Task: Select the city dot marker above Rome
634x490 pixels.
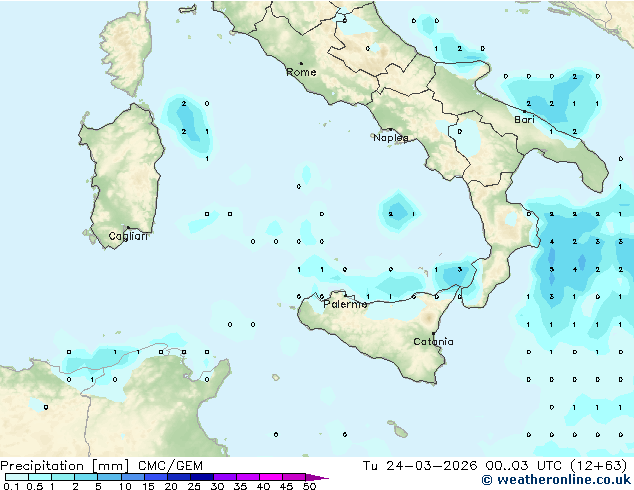Action: tap(301, 63)
